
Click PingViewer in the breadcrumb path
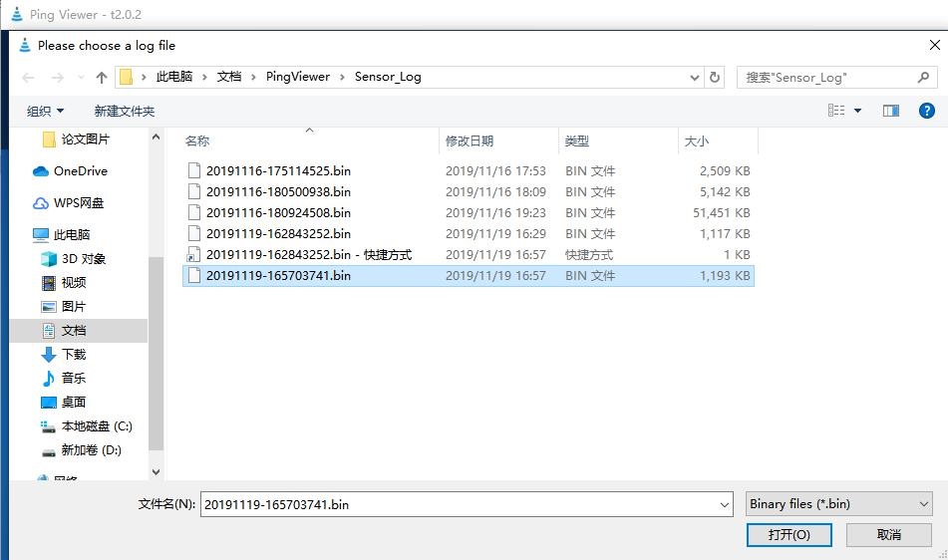(x=297, y=77)
